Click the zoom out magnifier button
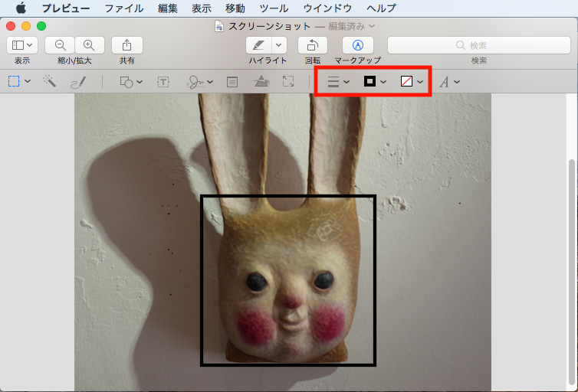Screen dimensions: 578x392 pos(61,45)
